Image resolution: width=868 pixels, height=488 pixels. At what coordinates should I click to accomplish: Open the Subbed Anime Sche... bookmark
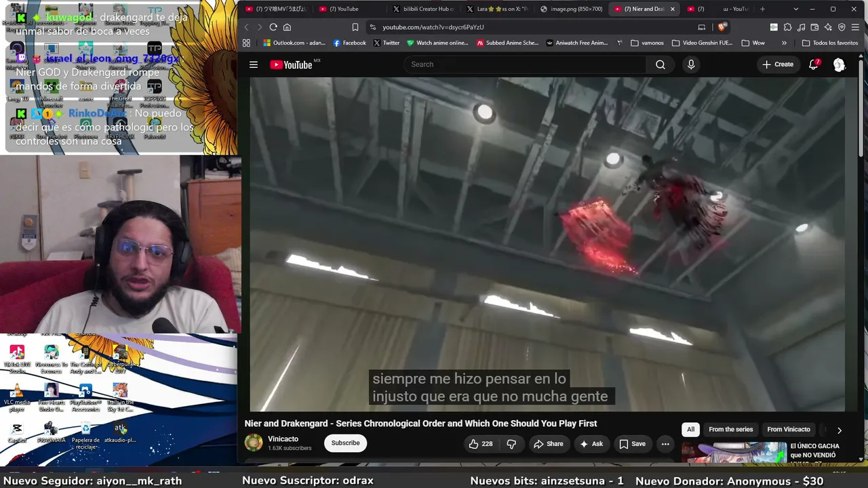click(x=507, y=43)
